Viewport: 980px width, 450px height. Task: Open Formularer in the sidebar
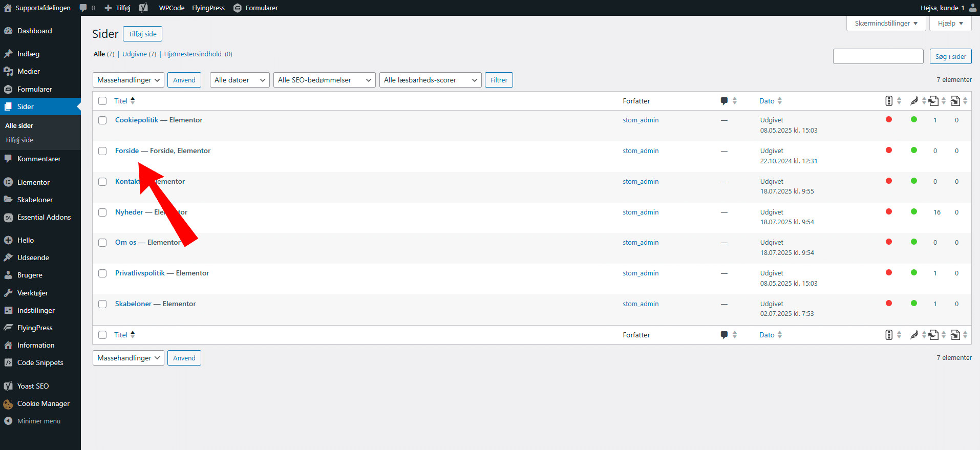34,89
